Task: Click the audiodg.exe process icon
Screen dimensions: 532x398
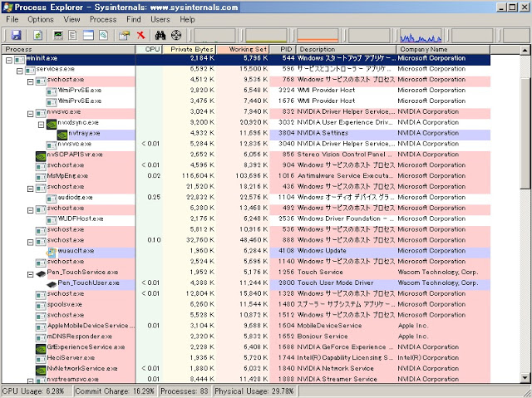Action: tap(52, 199)
